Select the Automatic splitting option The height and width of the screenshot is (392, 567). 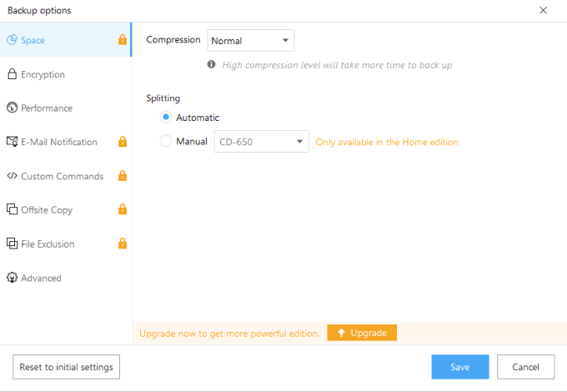pos(166,118)
